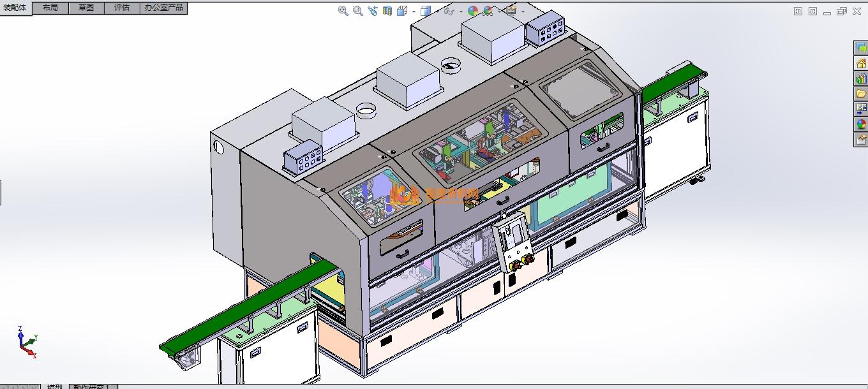
Task: Open the Design Library icon in task pane
Action: pyautogui.click(x=861, y=78)
